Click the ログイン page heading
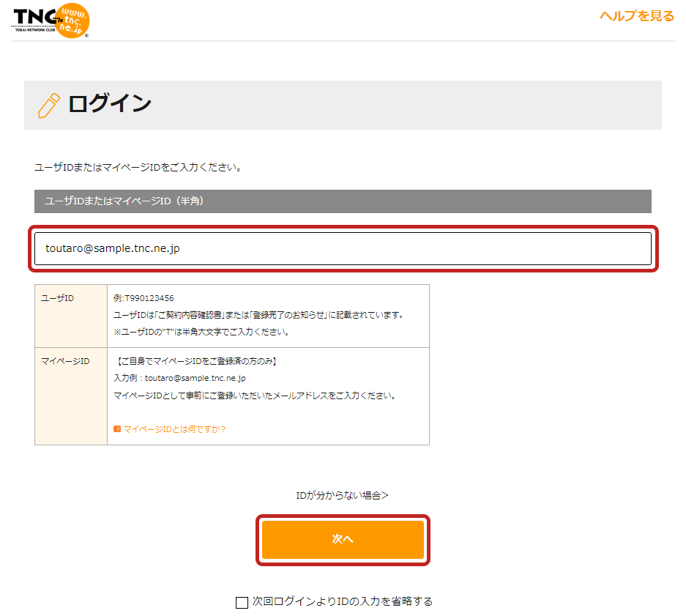Image resolution: width=686 pixels, height=616 pixels. point(110,104)
